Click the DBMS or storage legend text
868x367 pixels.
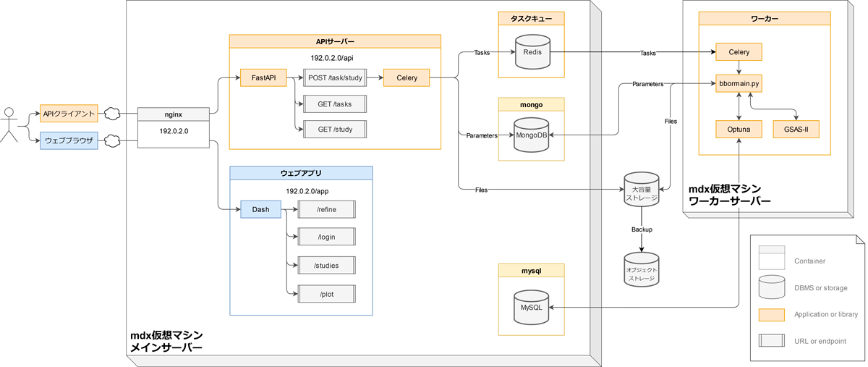[820, 288]
